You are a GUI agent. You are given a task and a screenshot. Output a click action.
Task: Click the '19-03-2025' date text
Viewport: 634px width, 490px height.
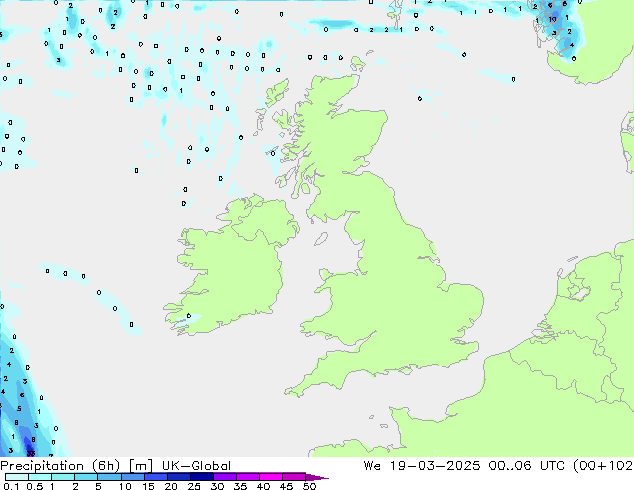(x=435, y=466)
